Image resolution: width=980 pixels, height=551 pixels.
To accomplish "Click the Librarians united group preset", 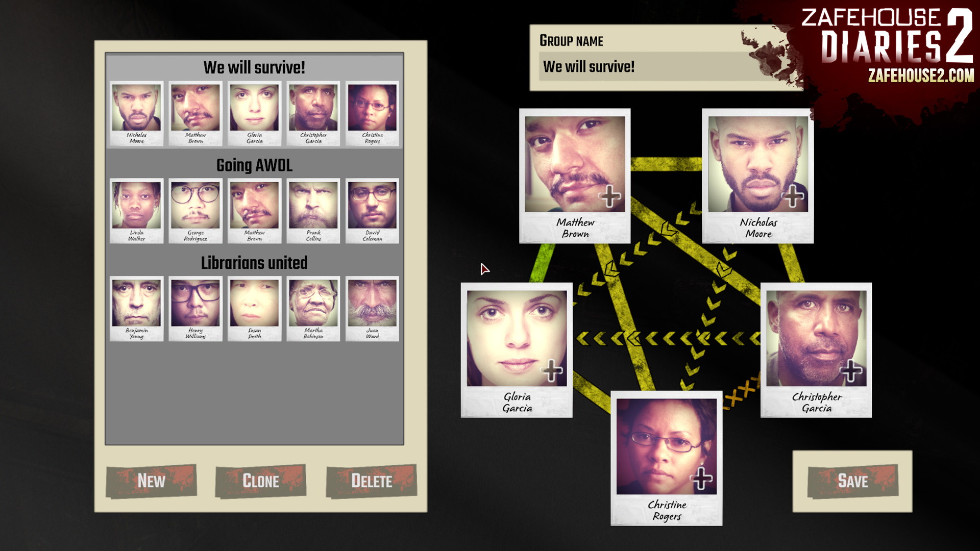I will (x=254, y=262).
